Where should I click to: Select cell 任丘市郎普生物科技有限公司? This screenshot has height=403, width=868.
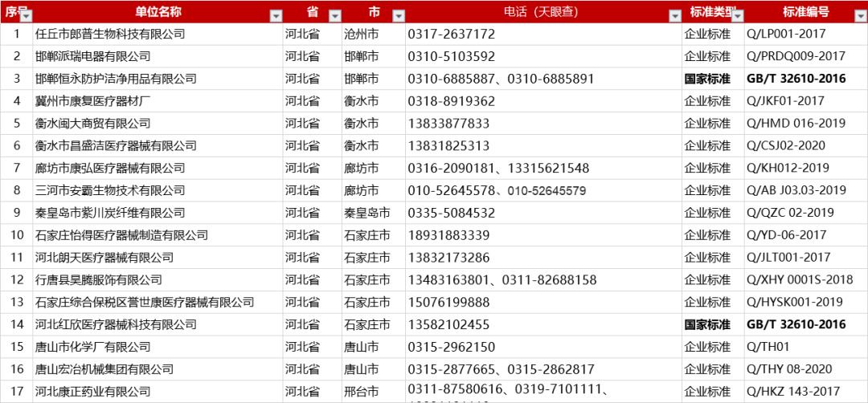pos(158,35)
